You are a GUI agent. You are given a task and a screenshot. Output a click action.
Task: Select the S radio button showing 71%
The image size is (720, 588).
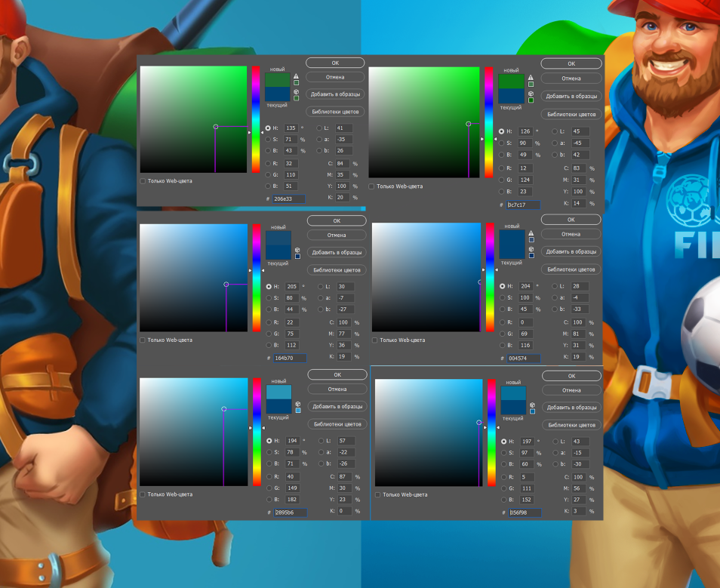tap(268, 140)
